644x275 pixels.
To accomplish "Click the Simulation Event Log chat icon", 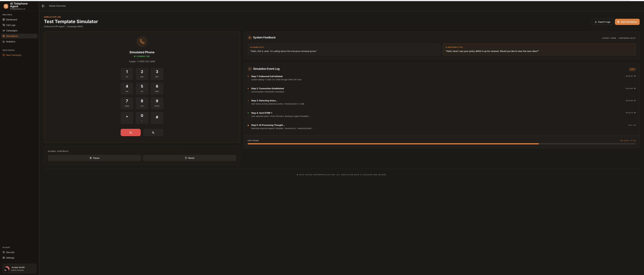I will click(249, 69).
